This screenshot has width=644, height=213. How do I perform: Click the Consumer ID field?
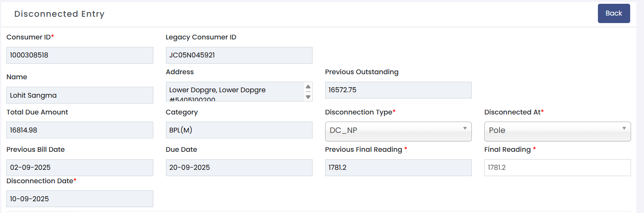pyautogui.click(x=80, y=55)
